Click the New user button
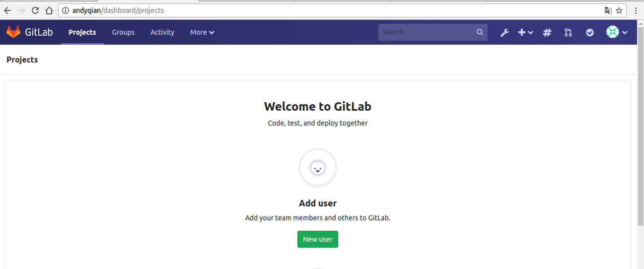This screenshot has width=644, height=269. coord(318,239)
